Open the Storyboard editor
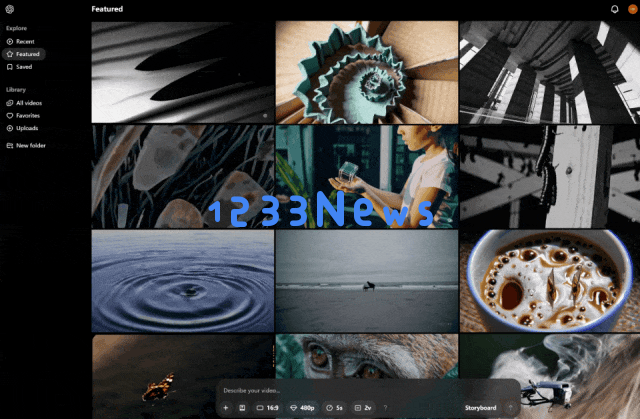Image resolution: width=640 pixels, height=419 pixels. [480, 408]
